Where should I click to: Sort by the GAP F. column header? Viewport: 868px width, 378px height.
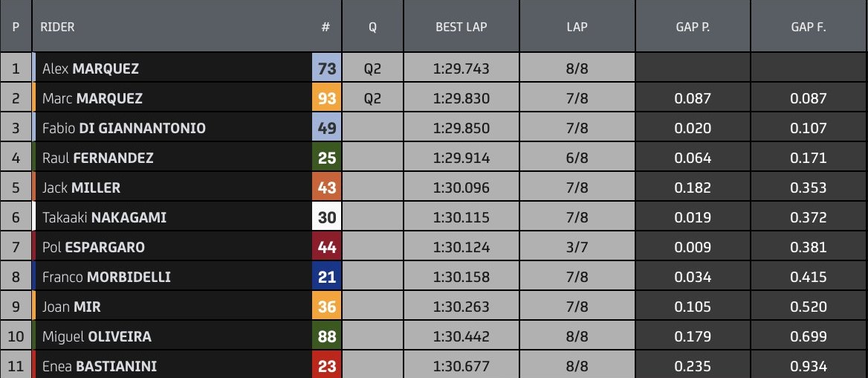809,27
